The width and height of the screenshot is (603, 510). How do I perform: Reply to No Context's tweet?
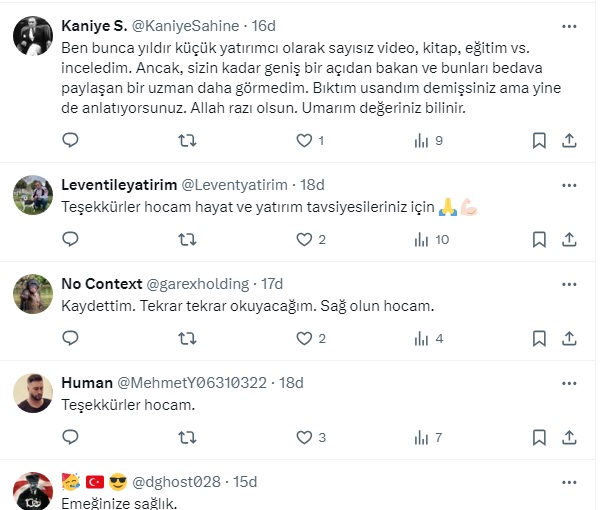pos(70,338)
